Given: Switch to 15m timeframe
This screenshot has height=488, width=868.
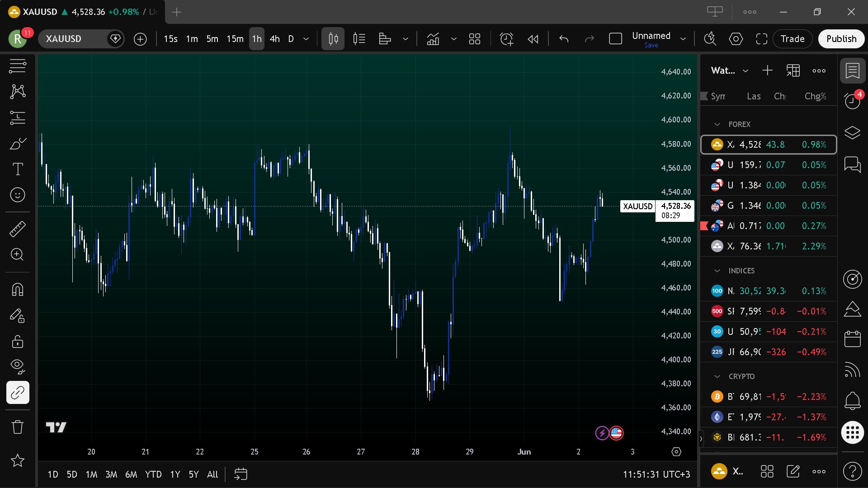Looking at the screenshot, I should point(235,39).
